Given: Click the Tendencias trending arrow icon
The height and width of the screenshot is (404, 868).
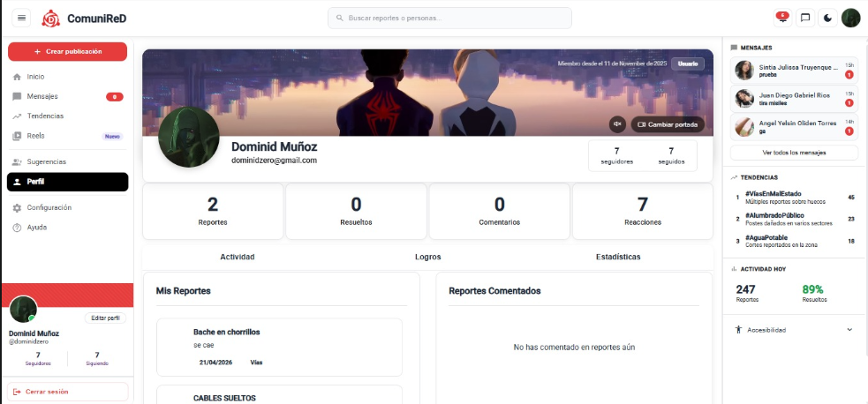Looking at the screenshot, I should pos(17,116).
